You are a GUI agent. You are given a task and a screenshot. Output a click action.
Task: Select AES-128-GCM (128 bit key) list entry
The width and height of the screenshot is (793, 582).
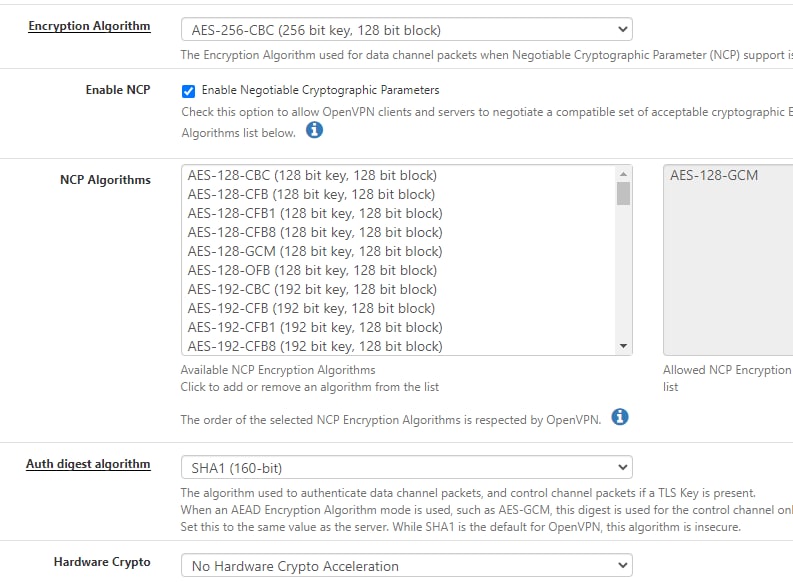tap(315, 251)
